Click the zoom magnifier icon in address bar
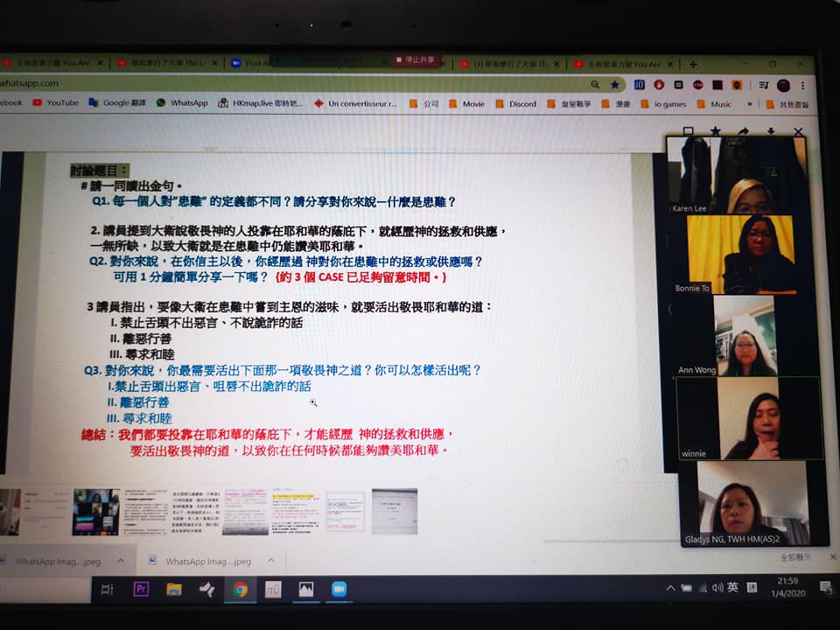Screen dimensions: 840x630 (x=595, y=84)
